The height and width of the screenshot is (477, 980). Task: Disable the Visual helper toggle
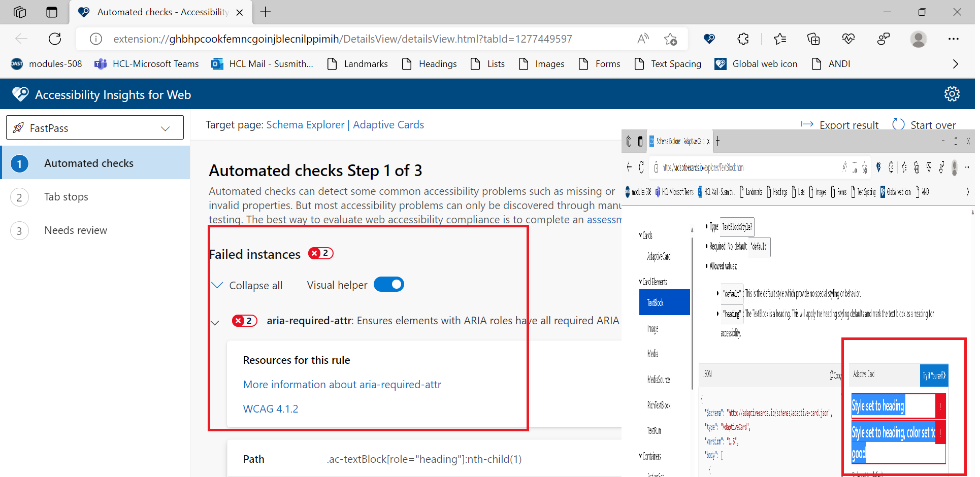coord(389,284)
